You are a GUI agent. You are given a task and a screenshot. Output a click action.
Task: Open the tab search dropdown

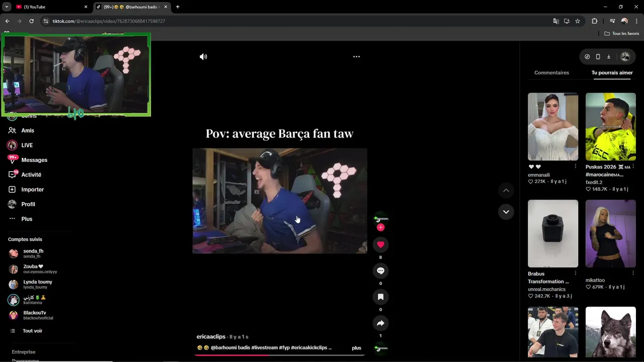[x=7, y=7]
